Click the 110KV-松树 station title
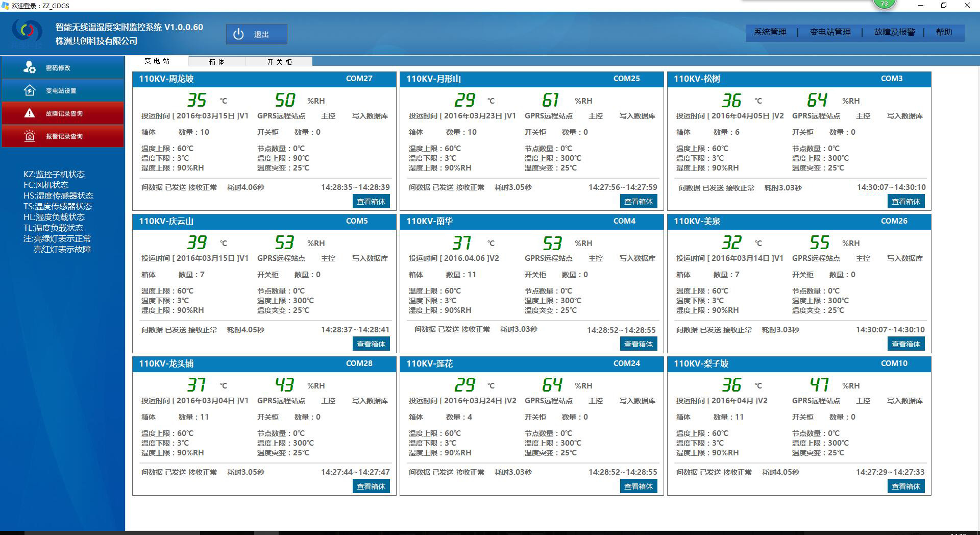Image resolution: width=980 pixels, height=535 pixels. pos(697,79)
